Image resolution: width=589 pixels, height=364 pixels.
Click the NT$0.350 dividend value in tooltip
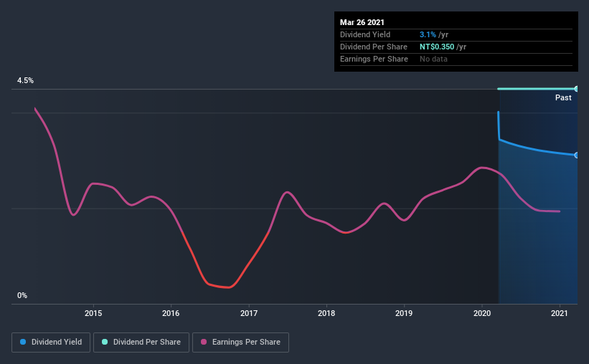pyautogui.click(x=437, y=47)
